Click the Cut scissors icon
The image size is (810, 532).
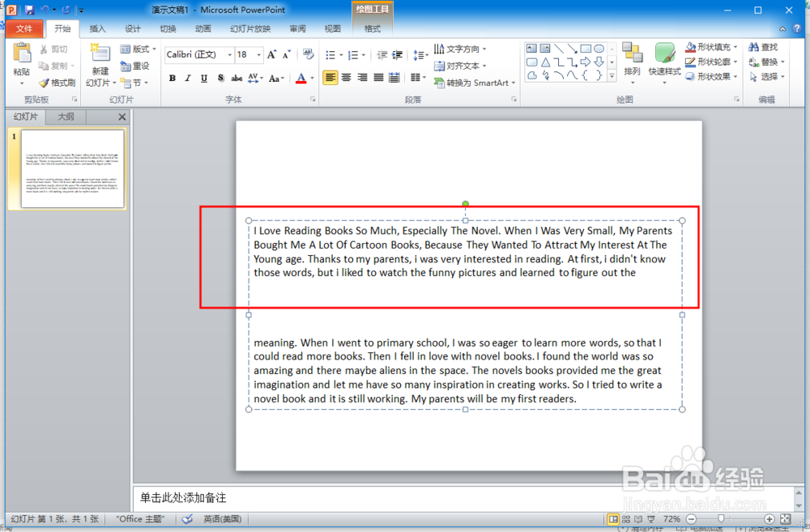[44, 49]
